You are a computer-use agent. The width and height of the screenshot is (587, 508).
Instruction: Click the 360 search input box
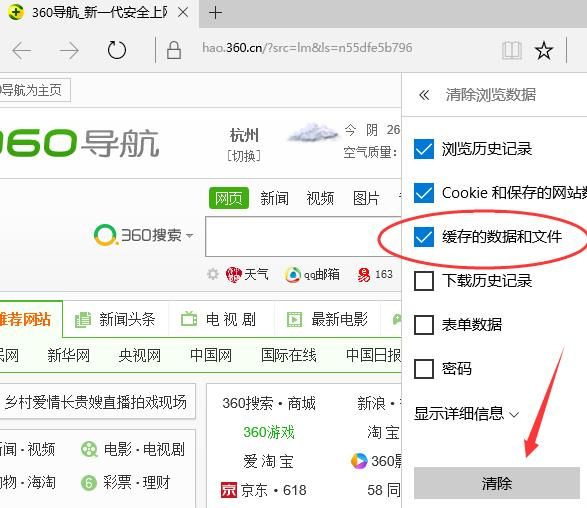[303, 236]
